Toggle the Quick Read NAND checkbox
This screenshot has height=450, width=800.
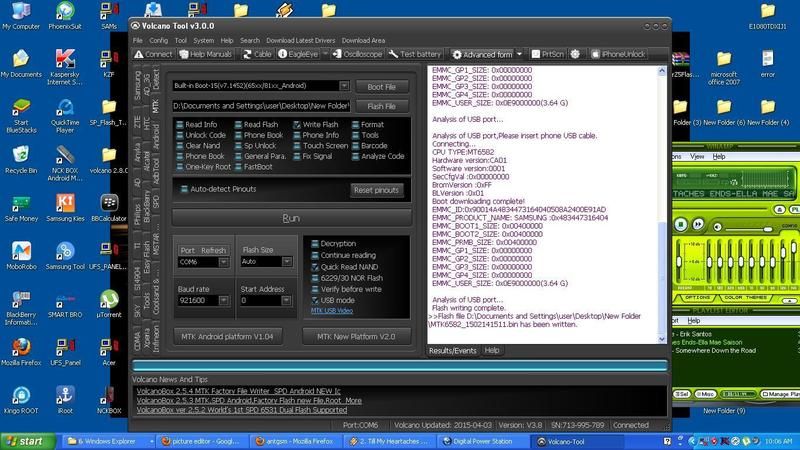316,265
